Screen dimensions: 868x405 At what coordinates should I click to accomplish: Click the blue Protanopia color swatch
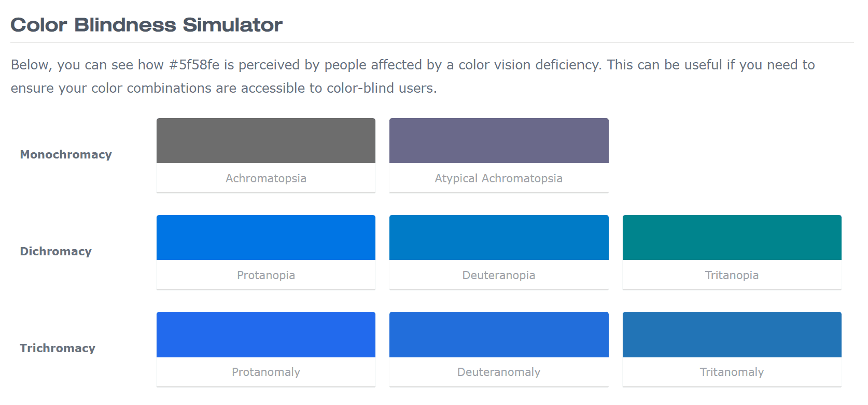(x=266, y=237)
